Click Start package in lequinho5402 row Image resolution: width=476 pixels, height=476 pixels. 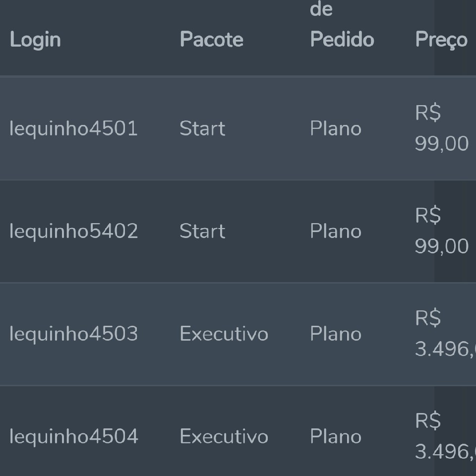click(202, 231)
